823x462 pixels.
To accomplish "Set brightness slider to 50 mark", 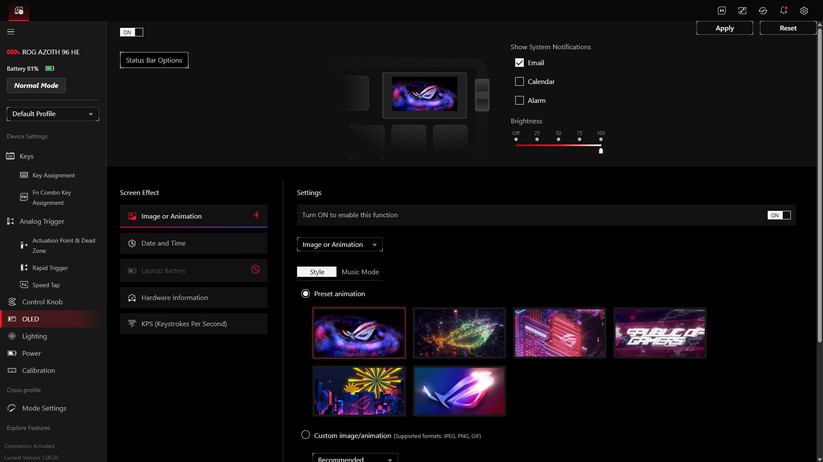I will (558, 140).
